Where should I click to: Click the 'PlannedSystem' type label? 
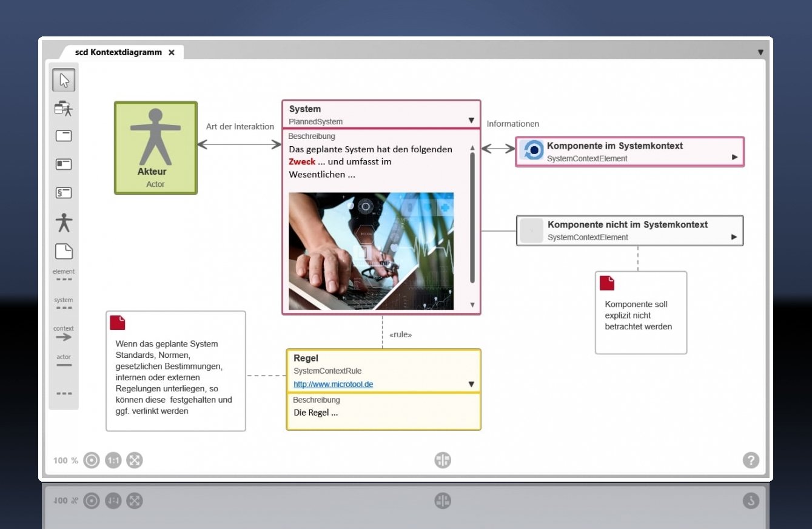tap(315, 122)
